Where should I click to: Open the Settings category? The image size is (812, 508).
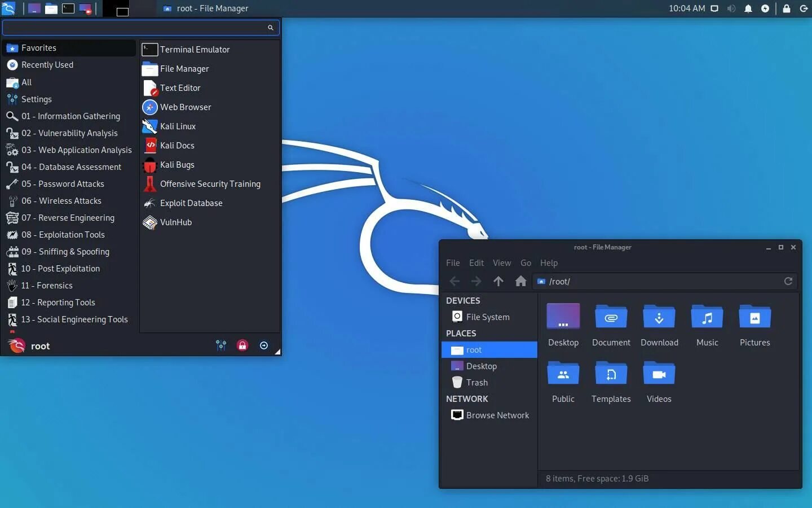click(x=69, y=99)
